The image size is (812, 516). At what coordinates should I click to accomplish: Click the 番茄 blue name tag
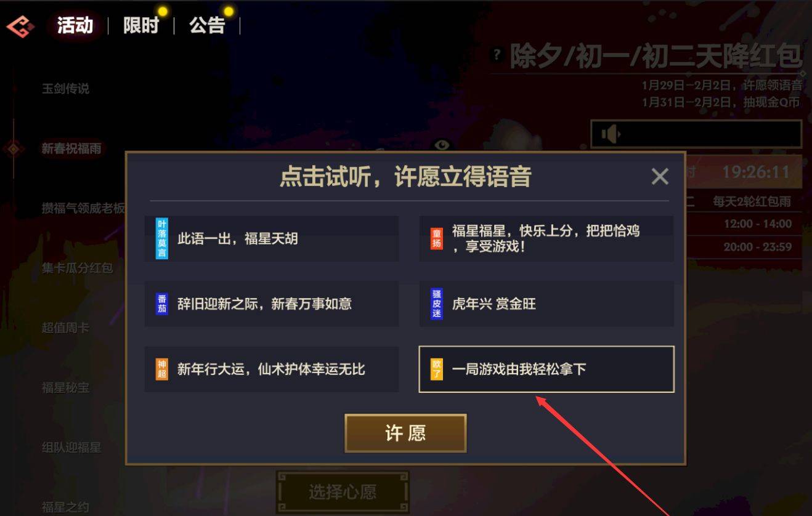(161, 304)
